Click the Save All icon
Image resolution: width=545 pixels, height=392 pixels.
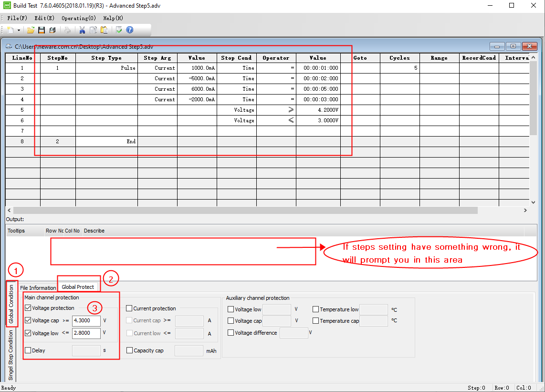[52, 30]
